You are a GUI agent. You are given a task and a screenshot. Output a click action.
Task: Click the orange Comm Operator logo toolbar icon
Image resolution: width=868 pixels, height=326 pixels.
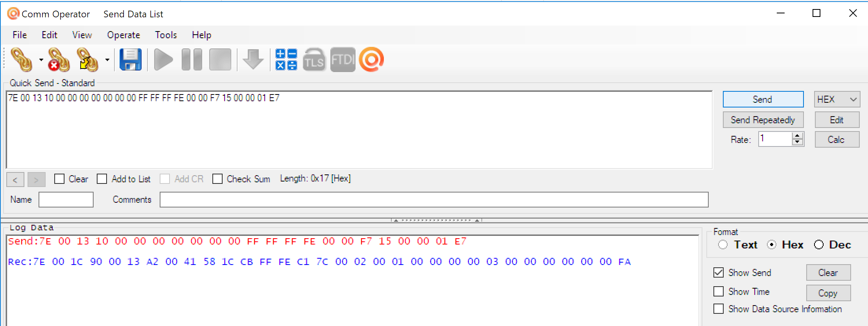tap(371, 60)
